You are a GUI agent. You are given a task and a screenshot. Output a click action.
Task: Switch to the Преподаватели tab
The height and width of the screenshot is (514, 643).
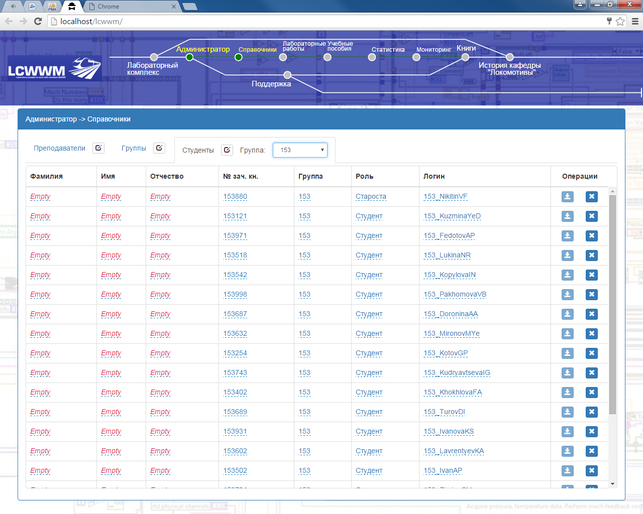[x=59, y=148]
